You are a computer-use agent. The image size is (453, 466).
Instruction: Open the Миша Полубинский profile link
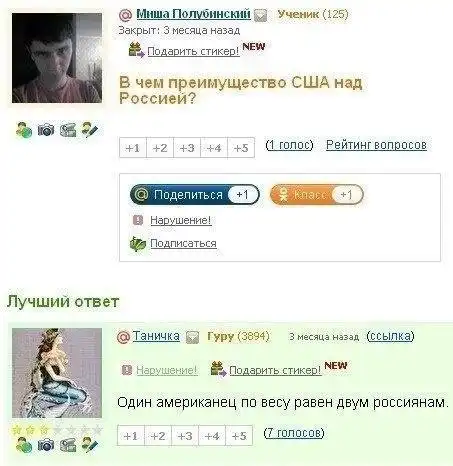pos(193,14)
